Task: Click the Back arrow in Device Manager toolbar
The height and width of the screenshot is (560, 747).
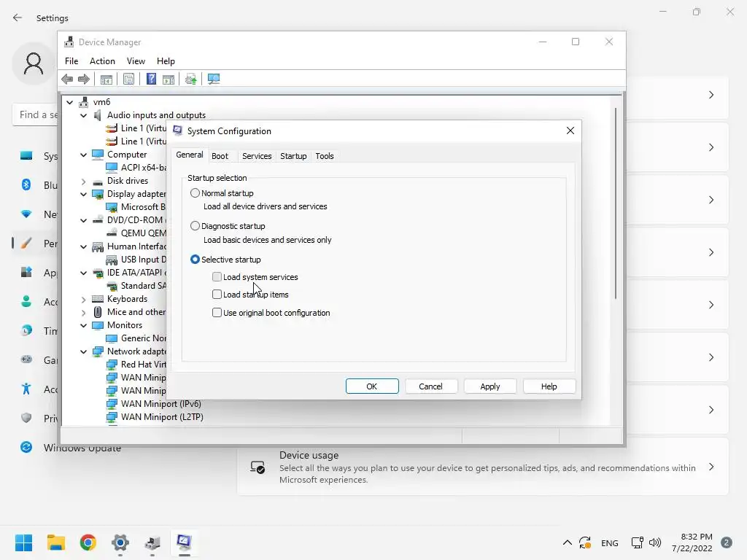Action: click(x=67, y=79)
